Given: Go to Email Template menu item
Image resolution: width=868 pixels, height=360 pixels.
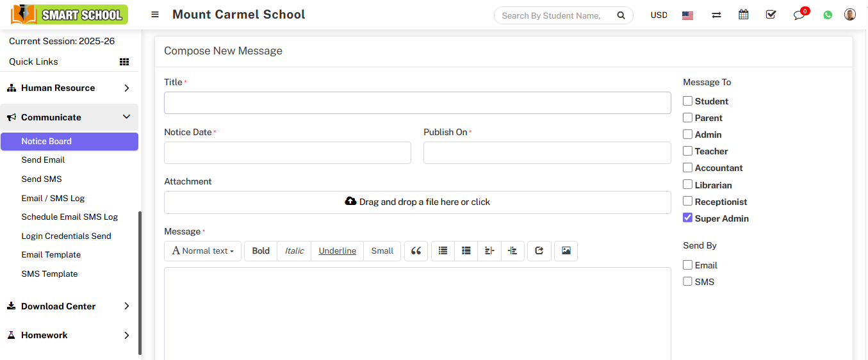Looking at the screenshot, I should pos(51,255).
